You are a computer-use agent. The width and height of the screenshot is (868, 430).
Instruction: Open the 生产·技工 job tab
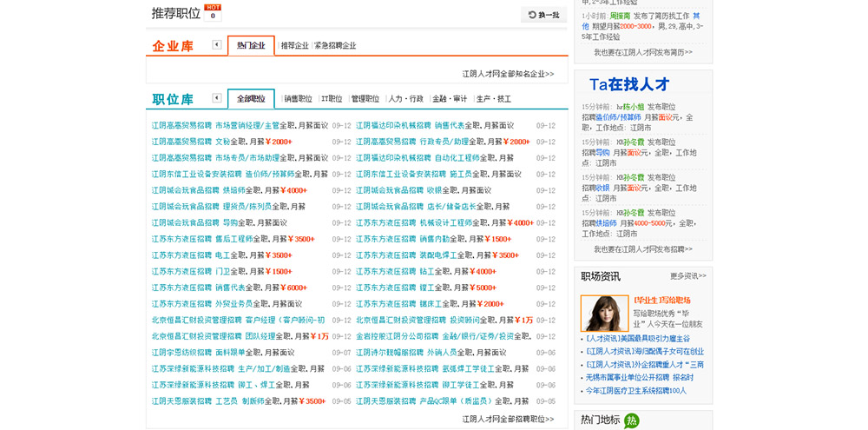(494, 99)
